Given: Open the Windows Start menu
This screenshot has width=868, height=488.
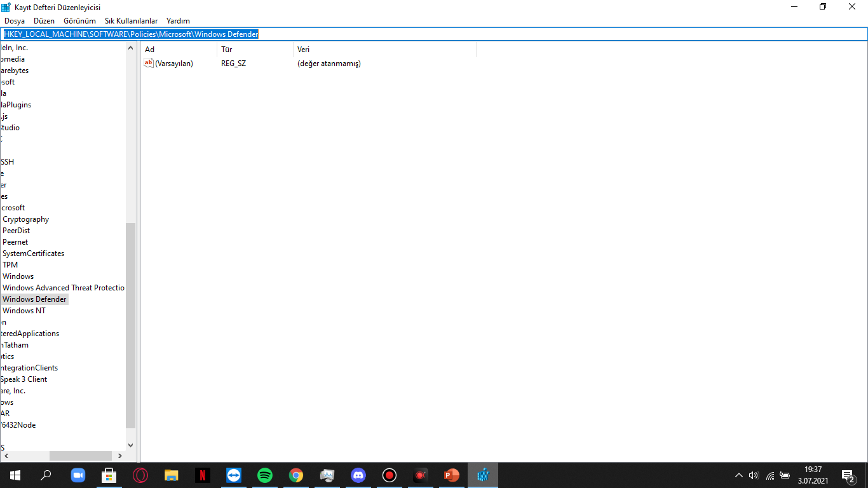Looking at the screenshot, I should pos(15,475).
